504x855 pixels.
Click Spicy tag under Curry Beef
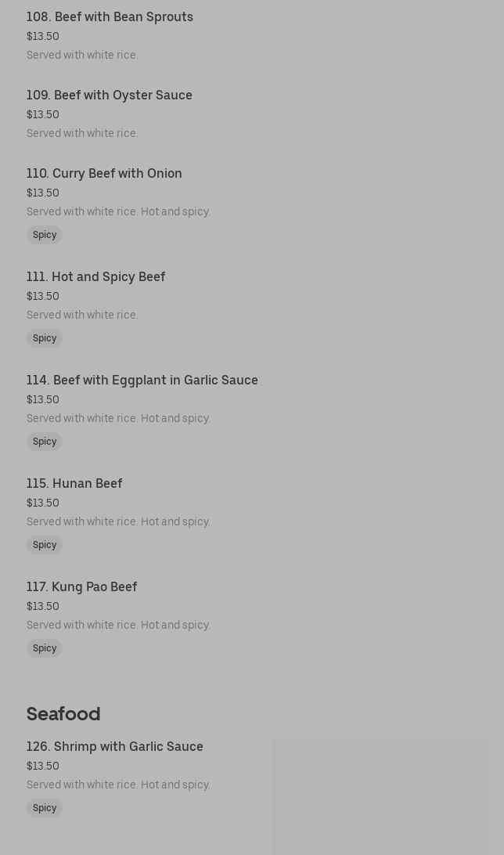click(x=45, y=235)
